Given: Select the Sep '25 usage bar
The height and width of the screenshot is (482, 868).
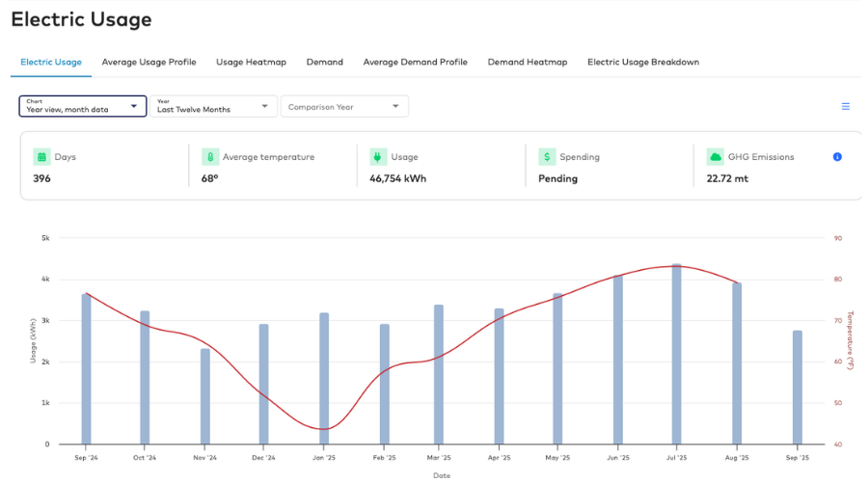Looking at the screenshot, I should pyautogui.click(x=797, y=388).
